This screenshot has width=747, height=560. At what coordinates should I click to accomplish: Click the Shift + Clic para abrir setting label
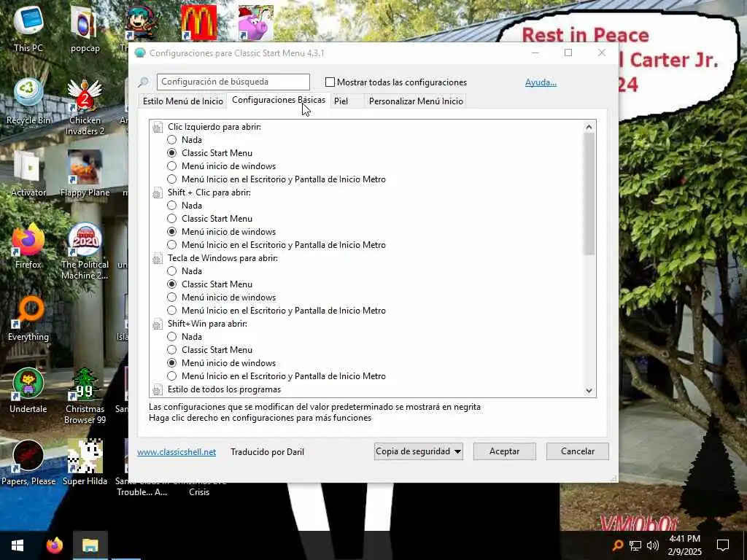[x=209, y=192]
